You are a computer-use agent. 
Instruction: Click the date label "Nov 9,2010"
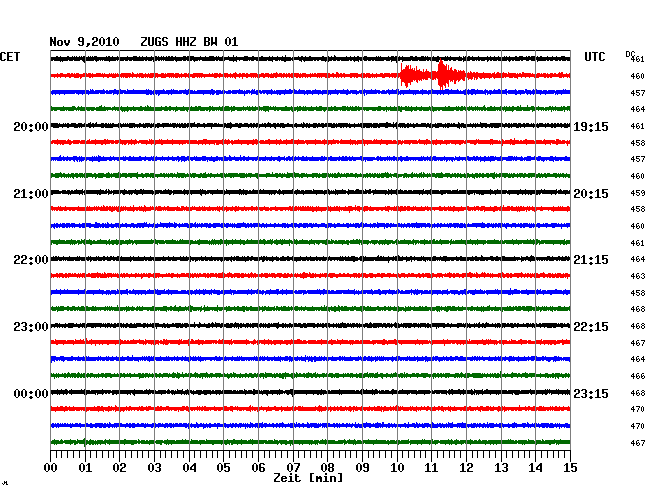85,42
